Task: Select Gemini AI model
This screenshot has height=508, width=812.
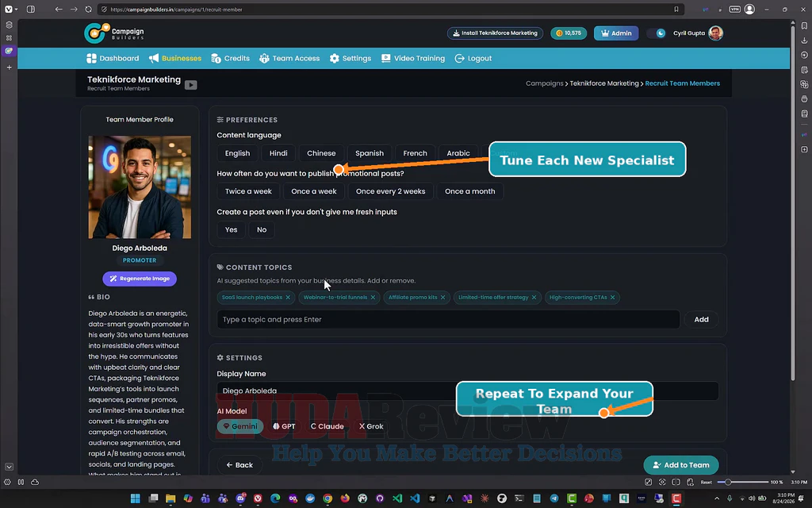Action: coord(240,426)
